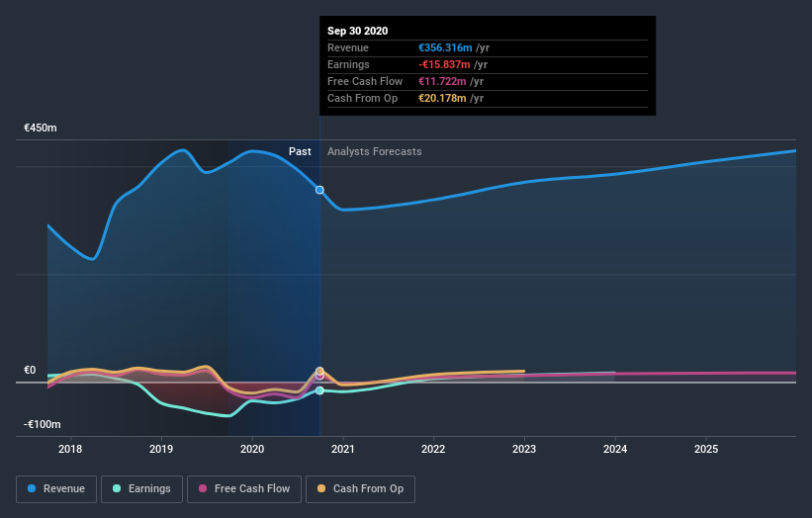This screenshot has width=812, height=518.
Task: Click the €20.178m cash from op value
Action: [x=442, y=98]
